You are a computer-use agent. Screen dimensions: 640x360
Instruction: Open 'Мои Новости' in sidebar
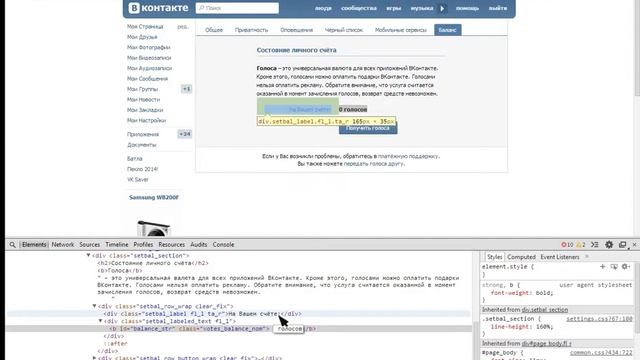click(143, 100)
